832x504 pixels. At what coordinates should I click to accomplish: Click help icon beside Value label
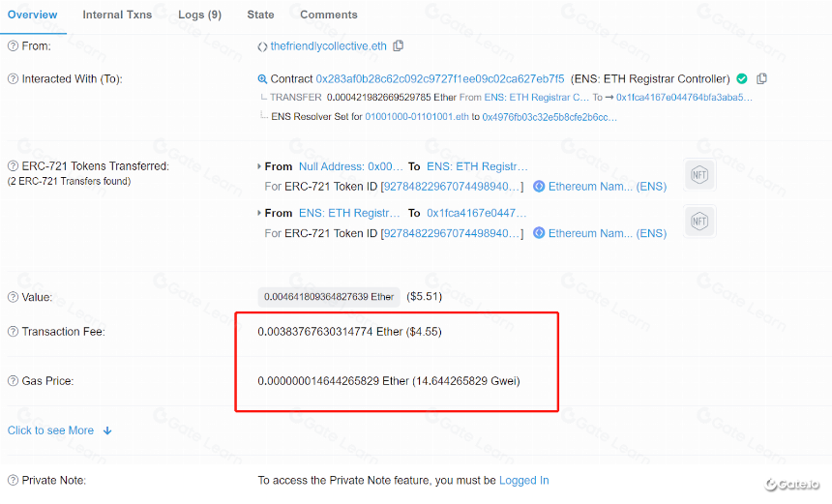point(13,297)
